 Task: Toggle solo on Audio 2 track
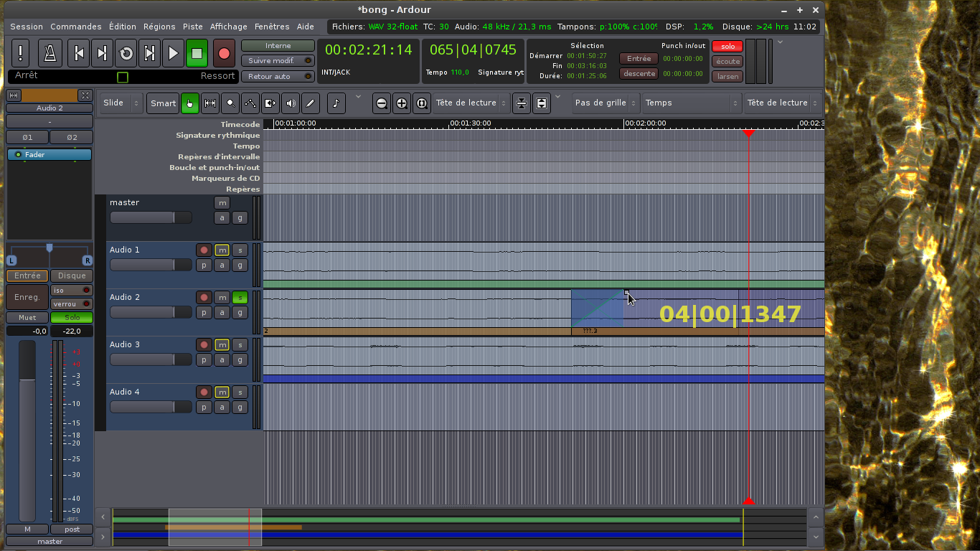tap(240, 298)
